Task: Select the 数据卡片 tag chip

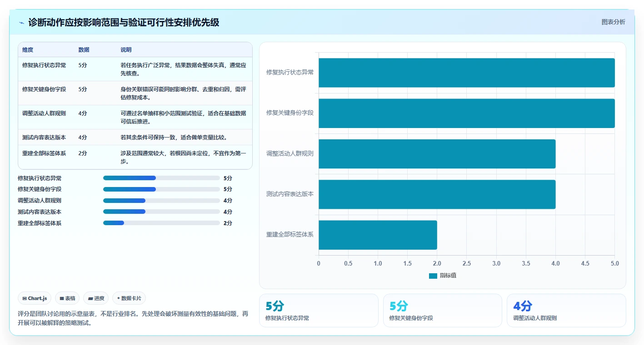Action: [129, 298]
